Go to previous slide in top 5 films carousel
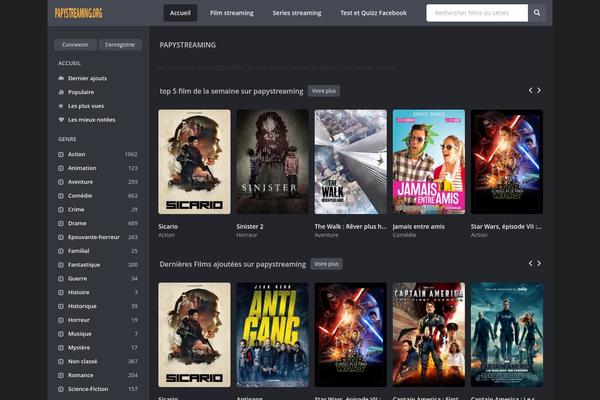Viewport: 600px width, 400px height. [x=530, y=90]
